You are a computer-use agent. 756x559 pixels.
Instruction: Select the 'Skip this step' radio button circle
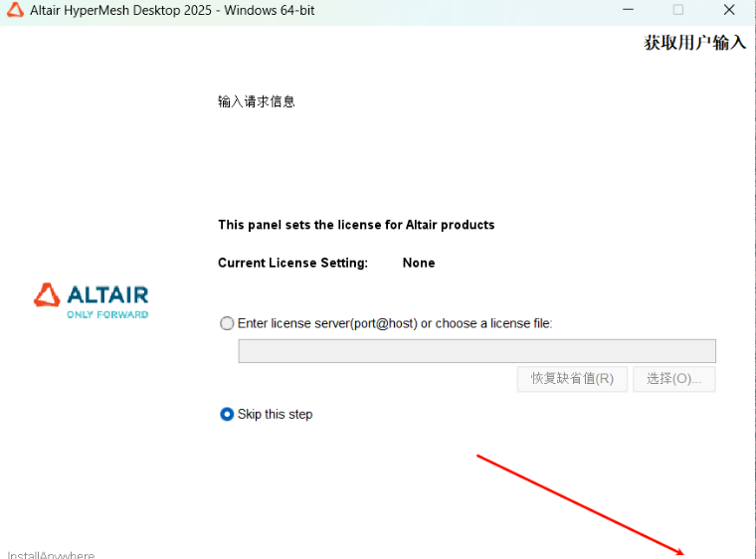coord(227,414)
